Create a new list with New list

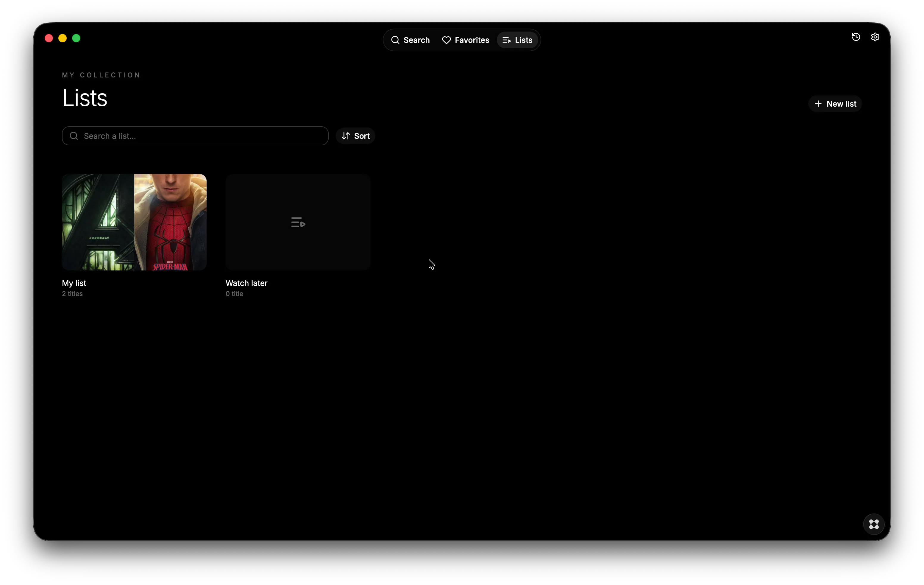835,104
